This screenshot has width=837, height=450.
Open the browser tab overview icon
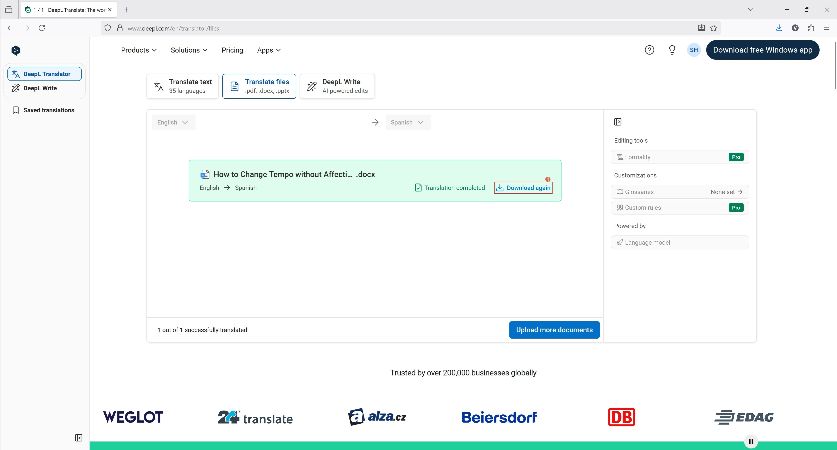8,10
